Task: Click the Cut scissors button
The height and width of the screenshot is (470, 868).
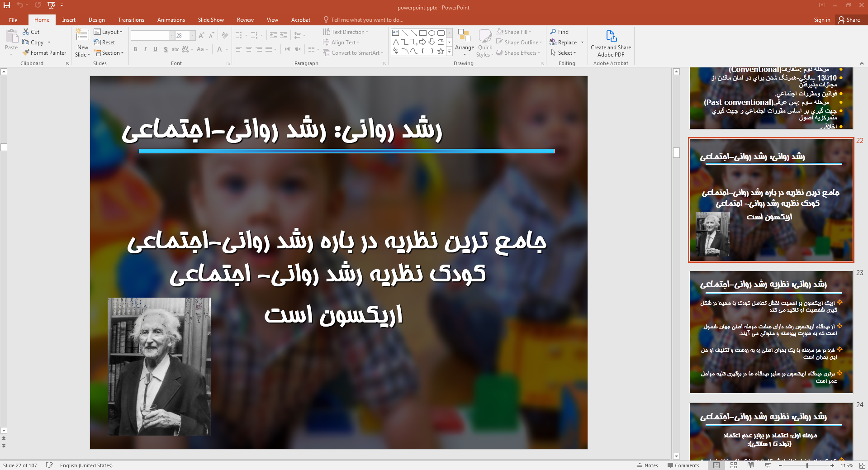Action: 31,32
